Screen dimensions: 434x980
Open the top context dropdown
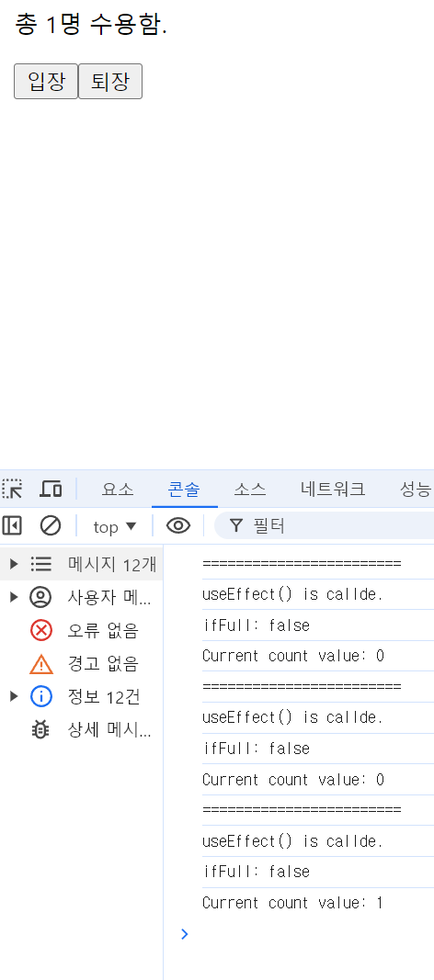114,527
